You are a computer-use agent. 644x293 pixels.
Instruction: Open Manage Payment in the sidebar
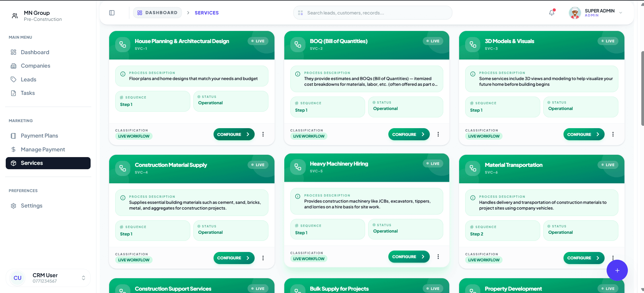coord(48,149)
